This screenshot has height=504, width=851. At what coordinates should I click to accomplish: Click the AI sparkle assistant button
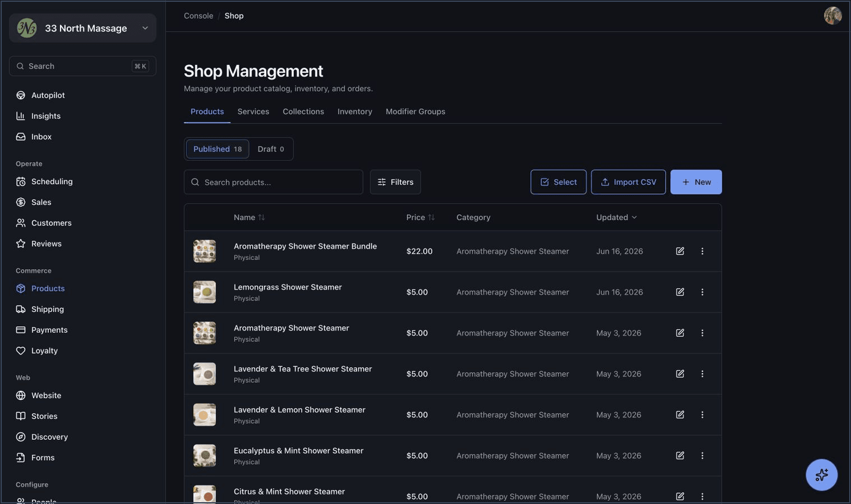coord(822,475)
